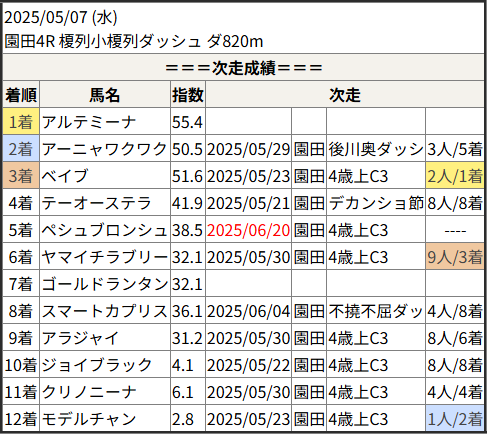The image size is (487, 434).
Task: Click the 次走 column header
Action: coord(345,95)
